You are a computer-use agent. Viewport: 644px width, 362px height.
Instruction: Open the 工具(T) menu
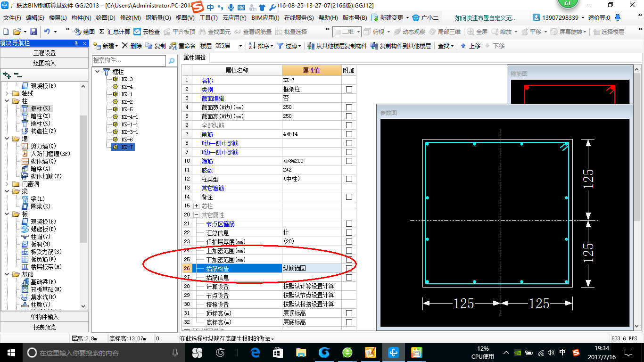[208, 17]
